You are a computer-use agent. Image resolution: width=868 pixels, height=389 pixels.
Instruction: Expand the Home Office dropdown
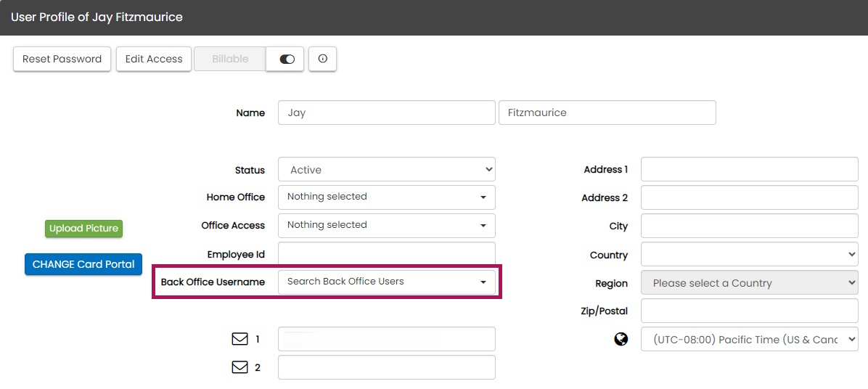(386, 197)
